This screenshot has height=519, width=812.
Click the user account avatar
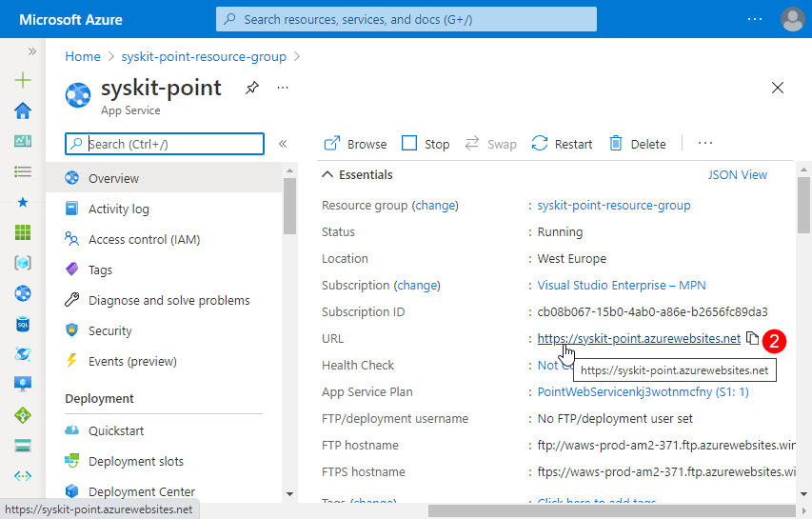pos(792,19)
